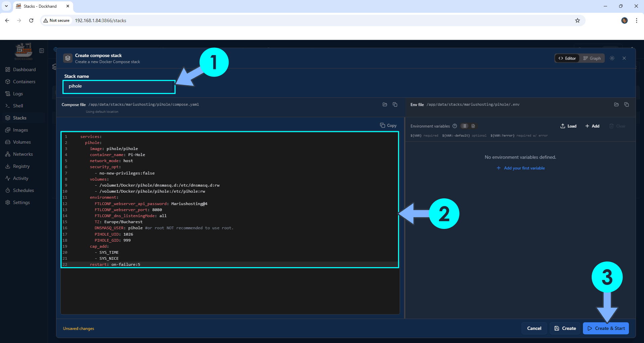Click the 'restart: on-failure:5' line
644x343 pixels.
pos(115,264)
